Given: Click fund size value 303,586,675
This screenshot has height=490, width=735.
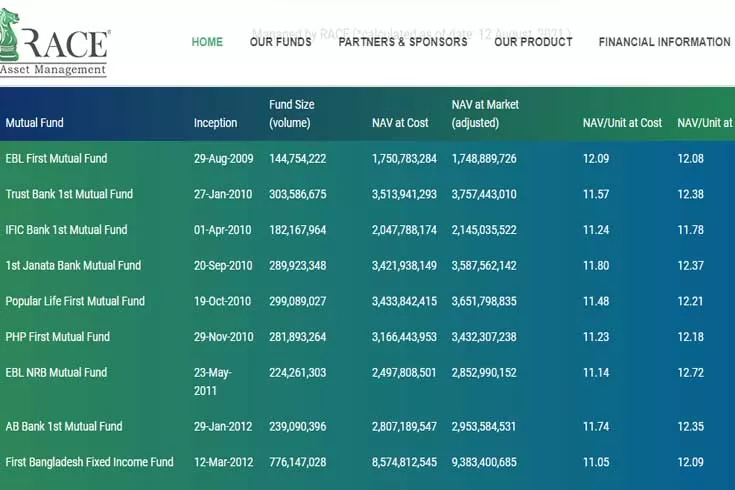Looking at the screenshot, I should (298, 194).
